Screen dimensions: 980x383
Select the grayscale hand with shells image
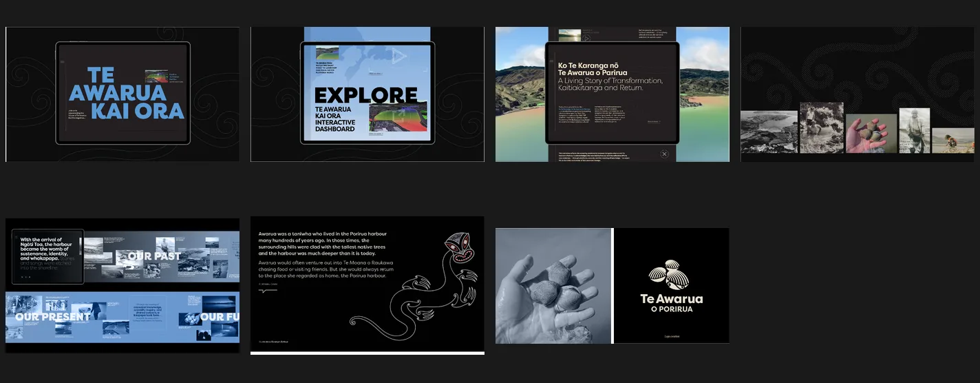(x=553, y=286)
